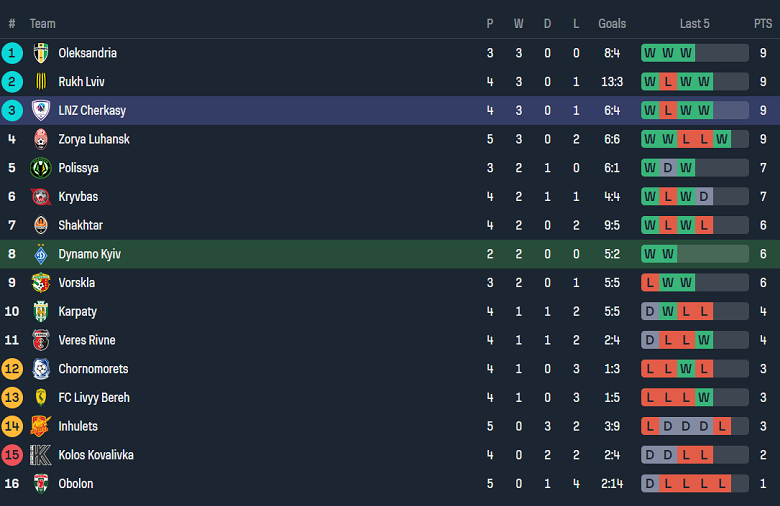Screen dimensions: 780x506
Task: Select the Zorya Luhansk crest icon
Action: (41, 139)
